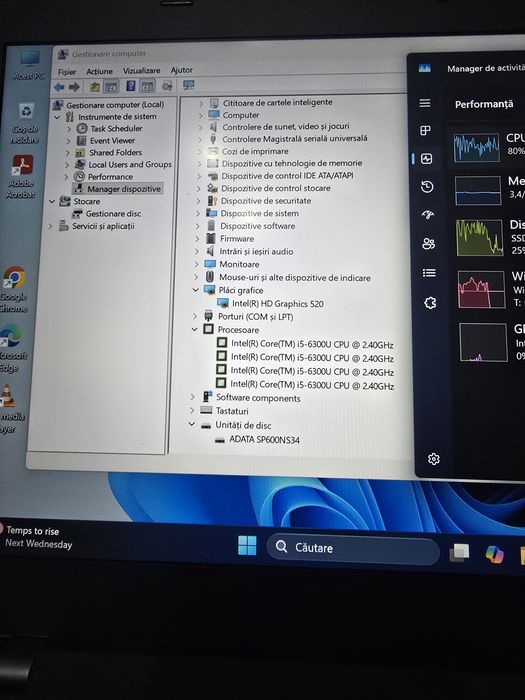
Task: Select the Memory usage graph thumbnail
Action: coord(478,191)
